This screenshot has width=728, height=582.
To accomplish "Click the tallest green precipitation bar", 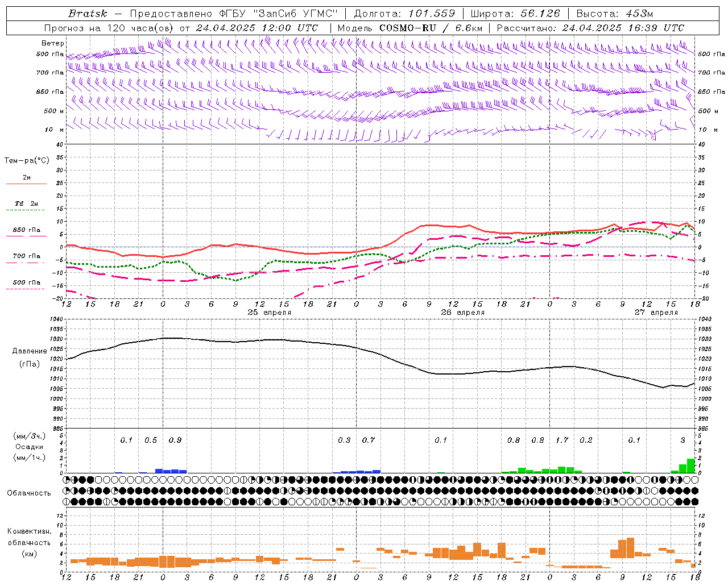I will [691, 465].
